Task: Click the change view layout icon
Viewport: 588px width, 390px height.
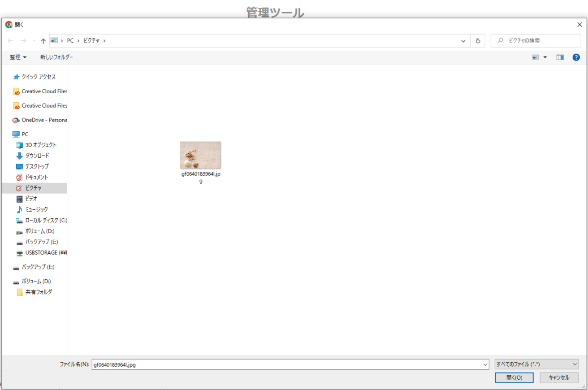Action: pos(536,57)
